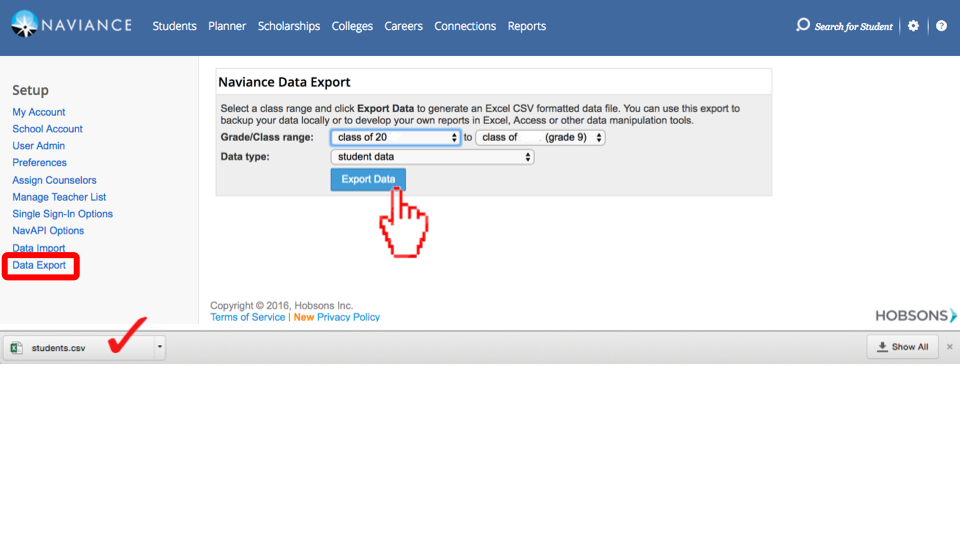
Task: Click the Export Data button
Action: pyautogui.click(x=368, y=179)
